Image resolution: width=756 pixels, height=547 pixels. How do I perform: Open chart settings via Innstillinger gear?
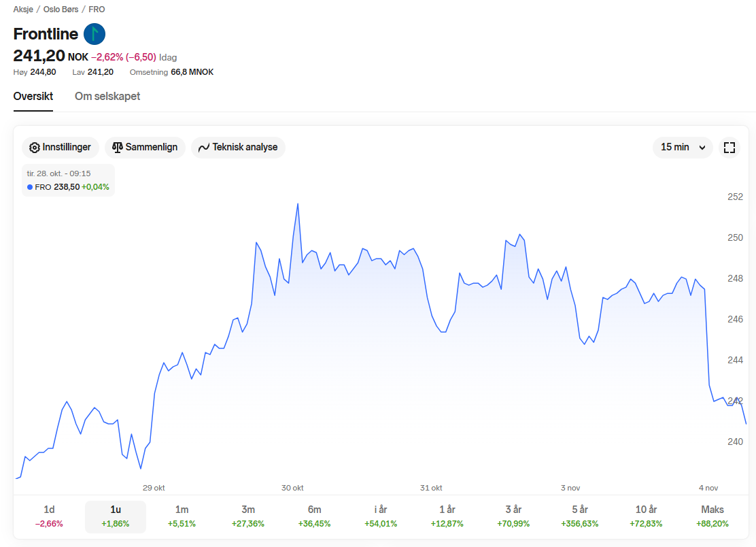click(35, 148)
